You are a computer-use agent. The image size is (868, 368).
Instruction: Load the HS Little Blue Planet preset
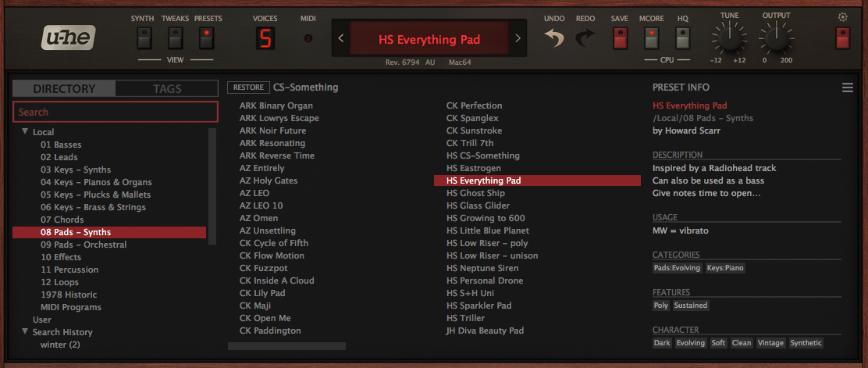click(x=488, y=230)
